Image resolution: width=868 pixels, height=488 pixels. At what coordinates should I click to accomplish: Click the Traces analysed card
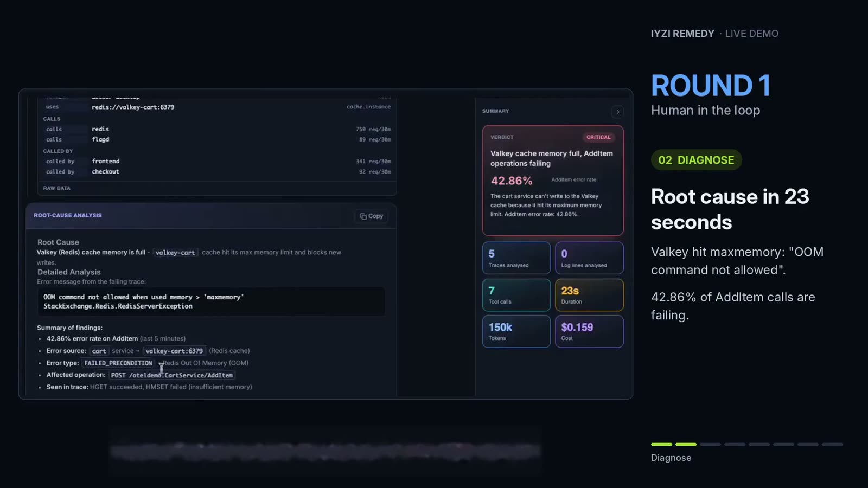coord(516,258)
